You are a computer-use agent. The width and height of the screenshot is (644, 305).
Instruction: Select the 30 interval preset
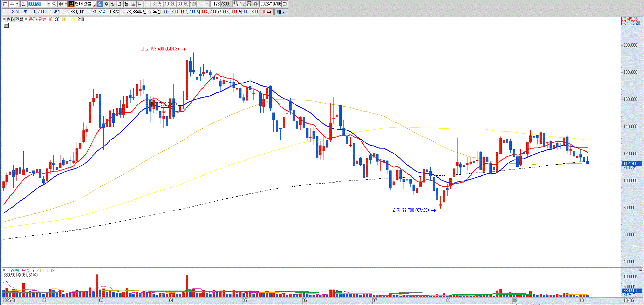[x=180, y=4]
